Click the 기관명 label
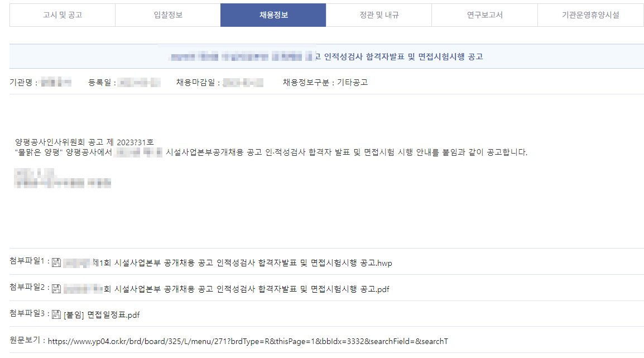The width and height of the screenshot is (644, 358). coord(23,82)
